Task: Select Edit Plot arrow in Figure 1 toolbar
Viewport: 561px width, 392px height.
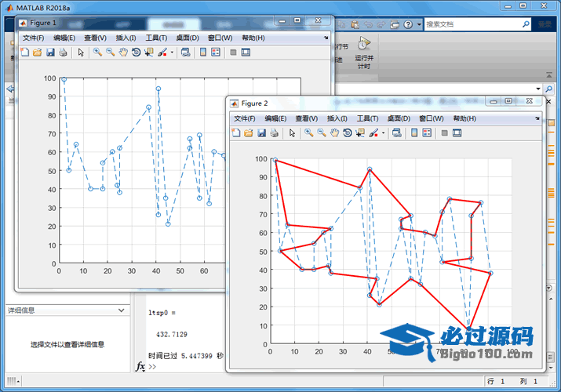Action: click(81, 53)
